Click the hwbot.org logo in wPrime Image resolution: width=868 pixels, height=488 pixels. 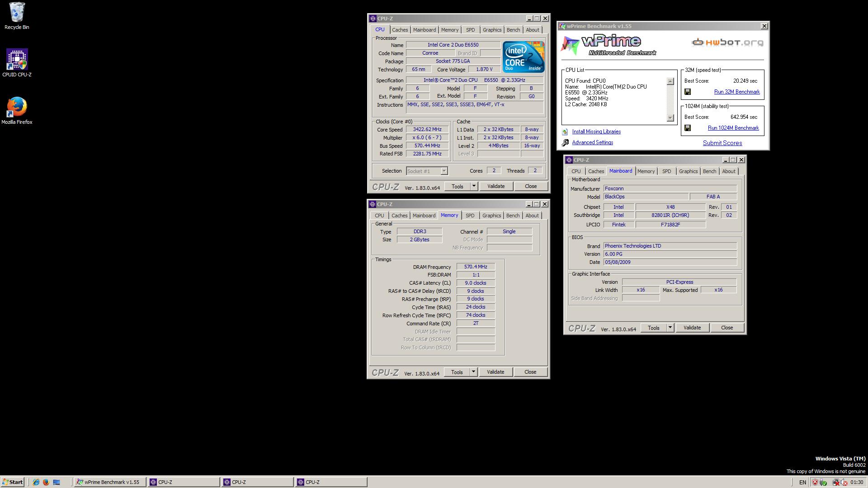[x=727, y=42]
